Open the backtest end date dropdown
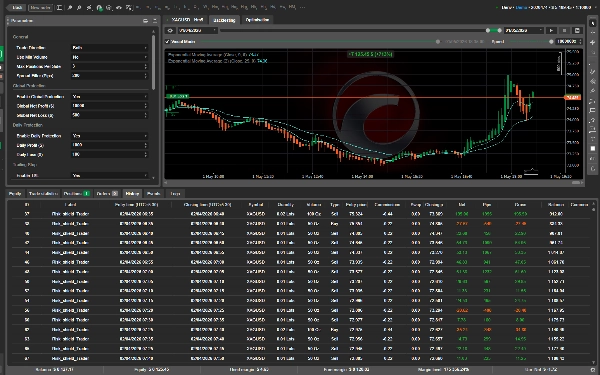This screenshot has height=375, width=600. click(x=523, y=30)
